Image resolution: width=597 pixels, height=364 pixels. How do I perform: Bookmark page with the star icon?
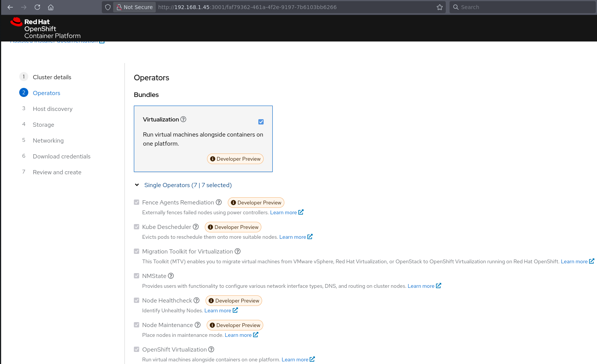click(x=439, y=7)
